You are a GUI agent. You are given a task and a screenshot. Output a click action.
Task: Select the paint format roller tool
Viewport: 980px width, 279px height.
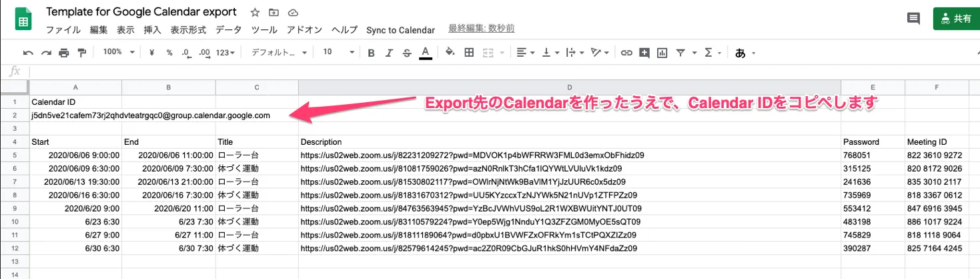[82, 53]
